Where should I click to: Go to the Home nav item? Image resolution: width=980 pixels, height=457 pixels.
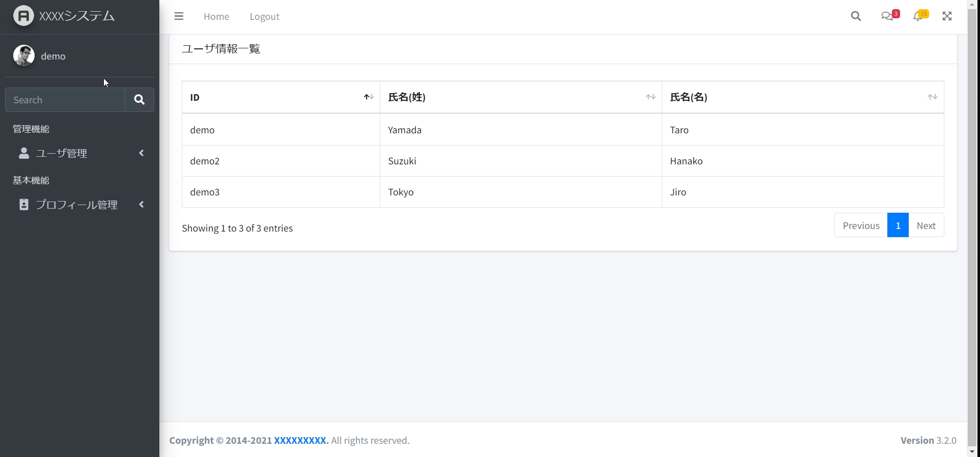coord(216,16)
